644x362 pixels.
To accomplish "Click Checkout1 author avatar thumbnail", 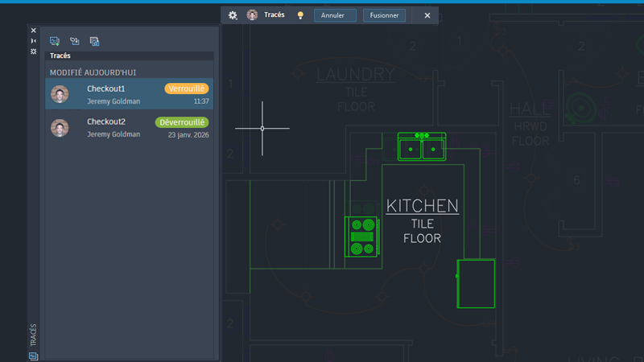I will 60,94.
